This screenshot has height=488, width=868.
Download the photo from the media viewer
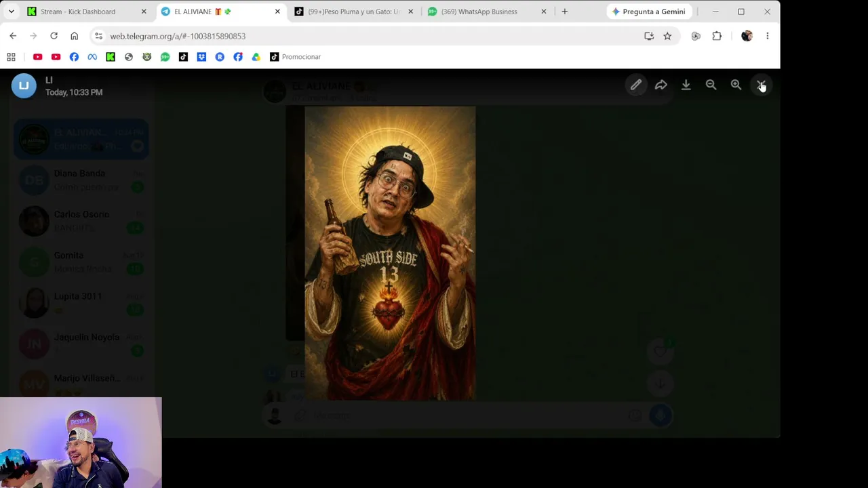pyautogui.click(x=686, y=85)
